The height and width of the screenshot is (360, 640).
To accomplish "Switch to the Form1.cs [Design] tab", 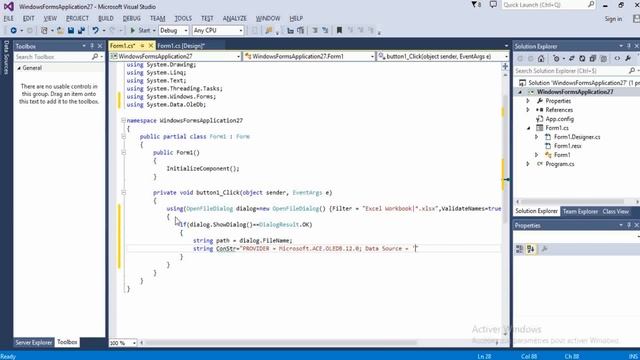I will [x=181, y=46].
